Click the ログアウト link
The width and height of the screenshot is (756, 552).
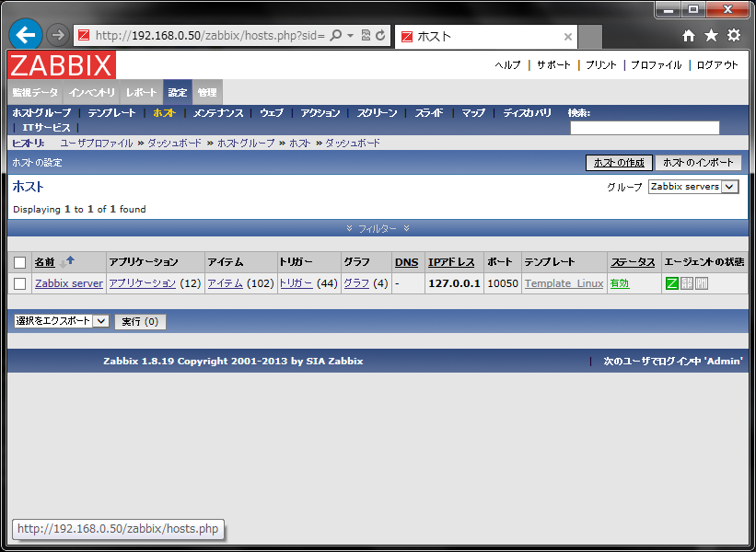[717, 65]
